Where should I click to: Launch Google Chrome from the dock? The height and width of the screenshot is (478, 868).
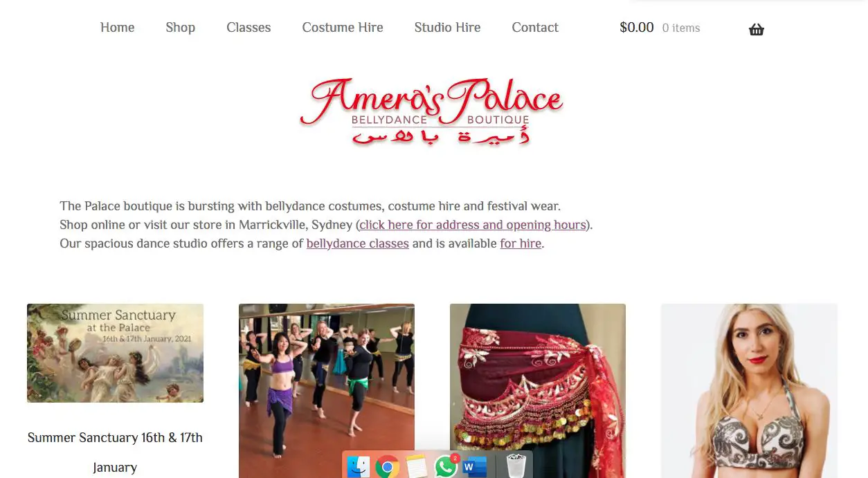coord(388,467)
